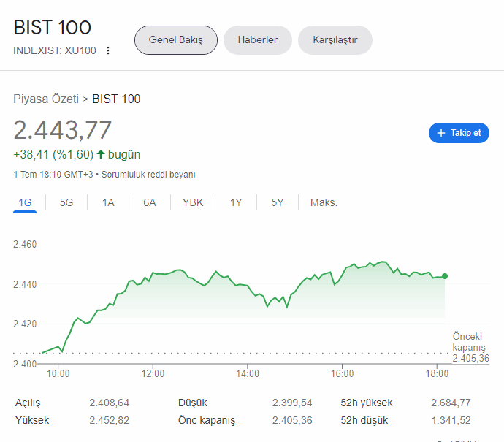Choose the YBK year-to-date range
This screenshot has height=442, width=504.
193,202
